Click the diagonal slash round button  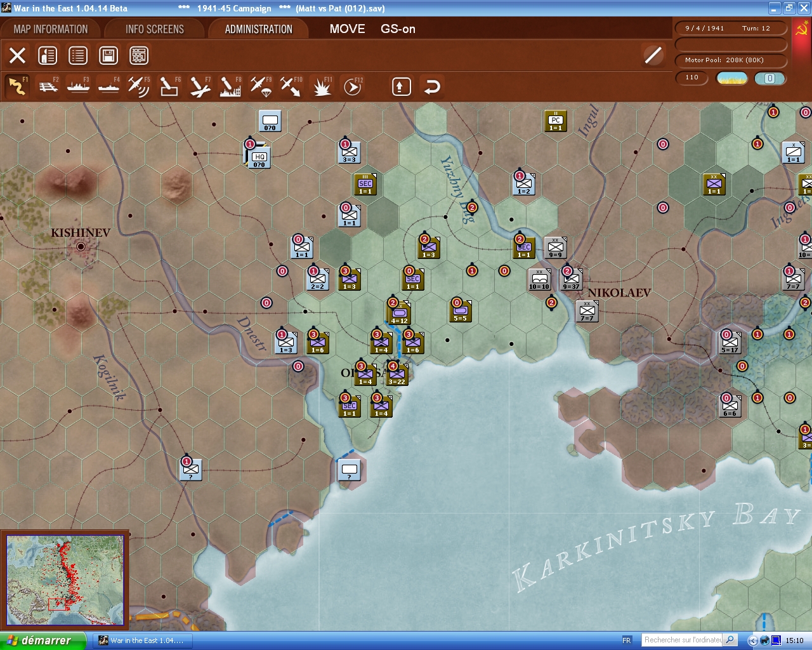pyautogui.click(x=653, y=55)
